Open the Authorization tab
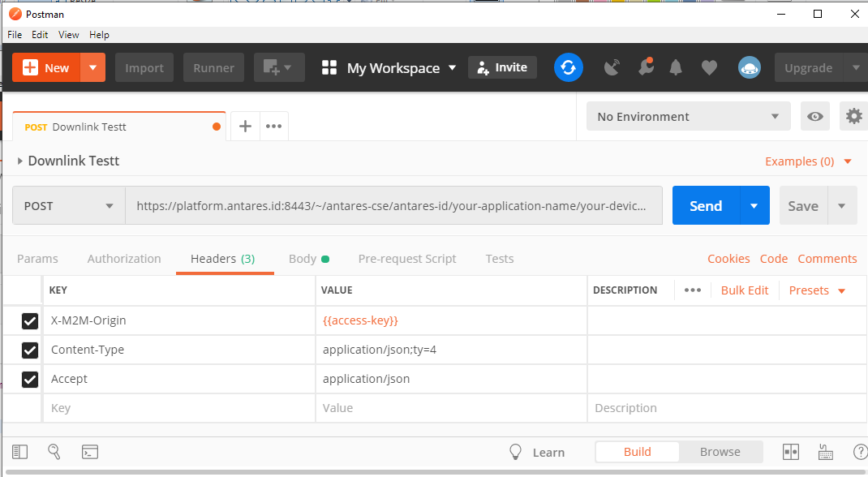The height and width of the screenshot is (477, 868). click(124, 259)
